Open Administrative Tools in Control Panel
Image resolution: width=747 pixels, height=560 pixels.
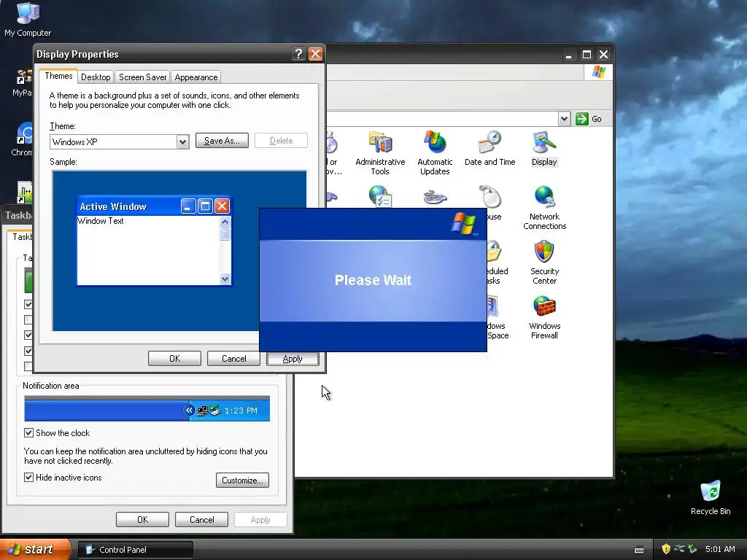[x=379, y=152]
